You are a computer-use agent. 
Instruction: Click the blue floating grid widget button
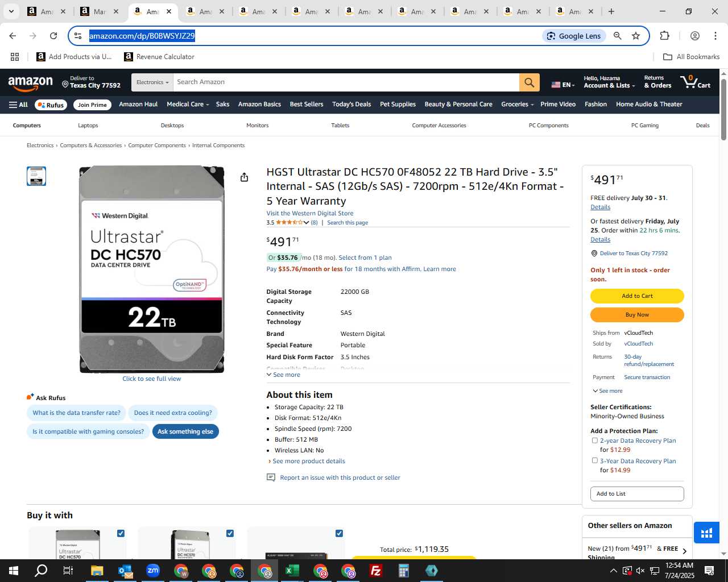(x=706, y=533)
